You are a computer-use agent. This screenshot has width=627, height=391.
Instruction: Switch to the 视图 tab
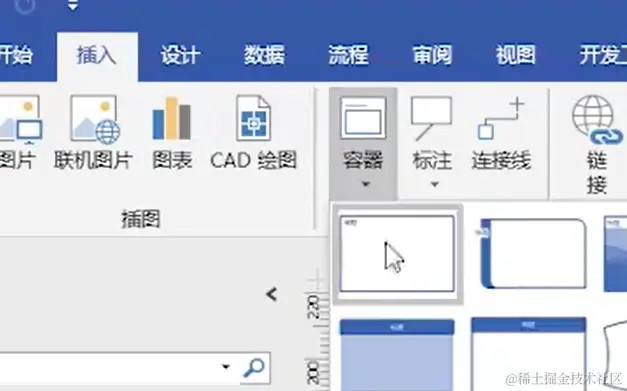tap(516, 55)
